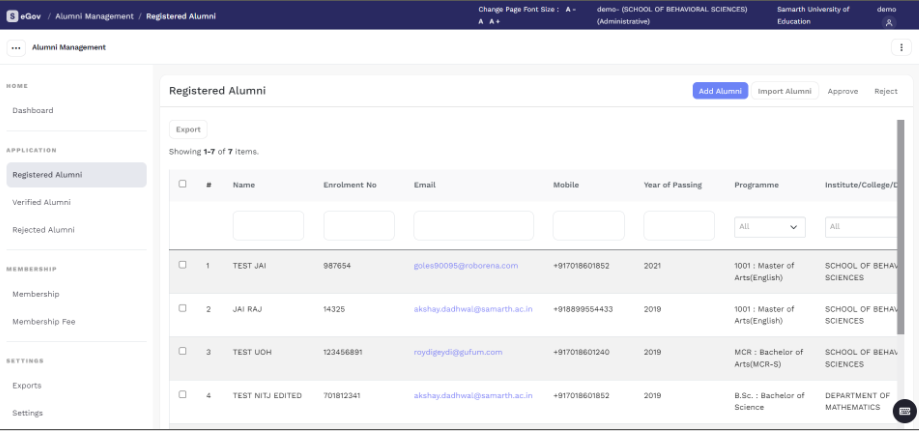919x432 pixels.
Task: Sort by Year of Passing column header
Action: (673, 185)
